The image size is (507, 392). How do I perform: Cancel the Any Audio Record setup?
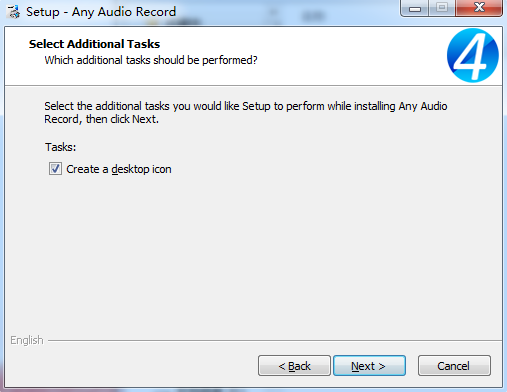(x=454, y=366)
